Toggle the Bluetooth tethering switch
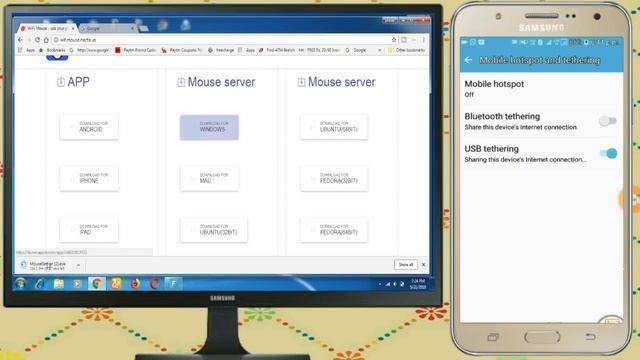Viewport: 640px width, 360px height. pos(607,121)
